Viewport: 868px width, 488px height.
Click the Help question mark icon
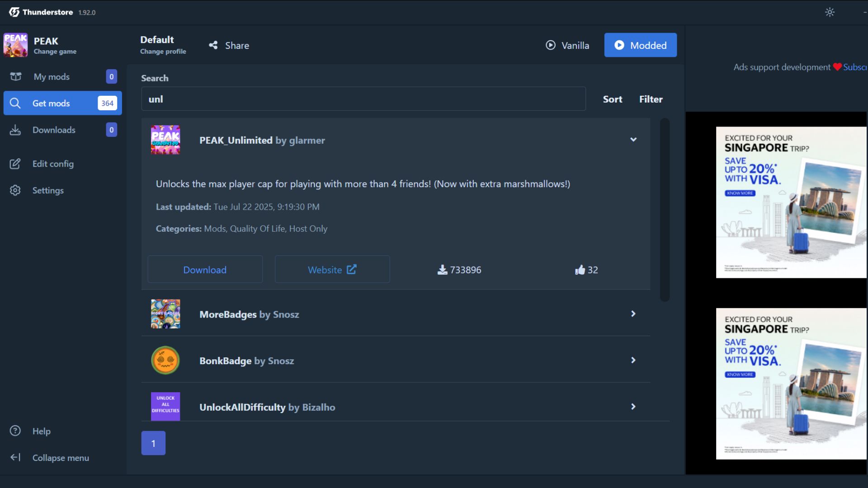(15, 431)
